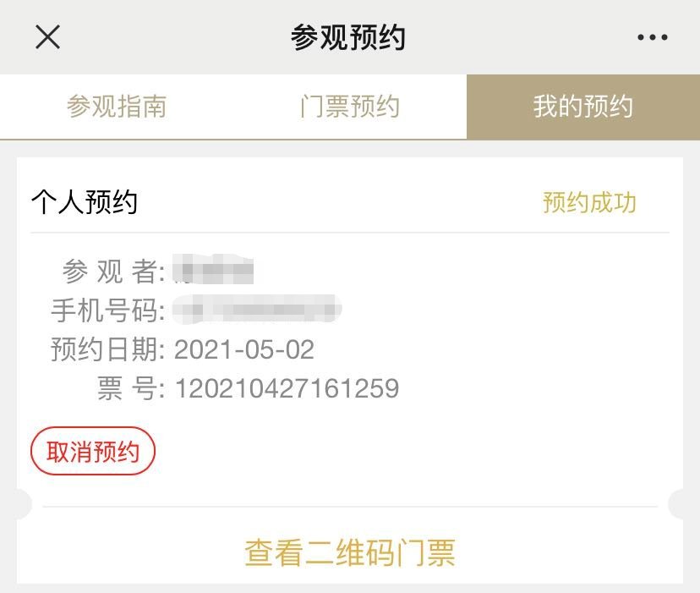
Task: Switch to the 门票预约 tab
Action: click(x=349, y=107)
